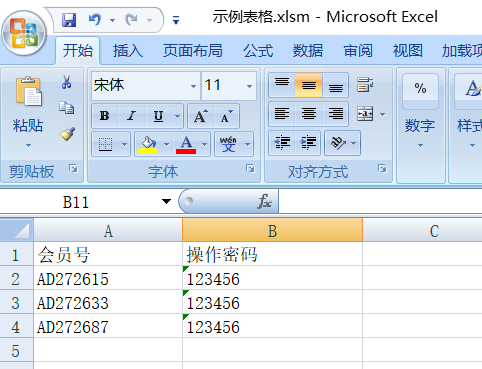Increase cell indent

[308, 143]
